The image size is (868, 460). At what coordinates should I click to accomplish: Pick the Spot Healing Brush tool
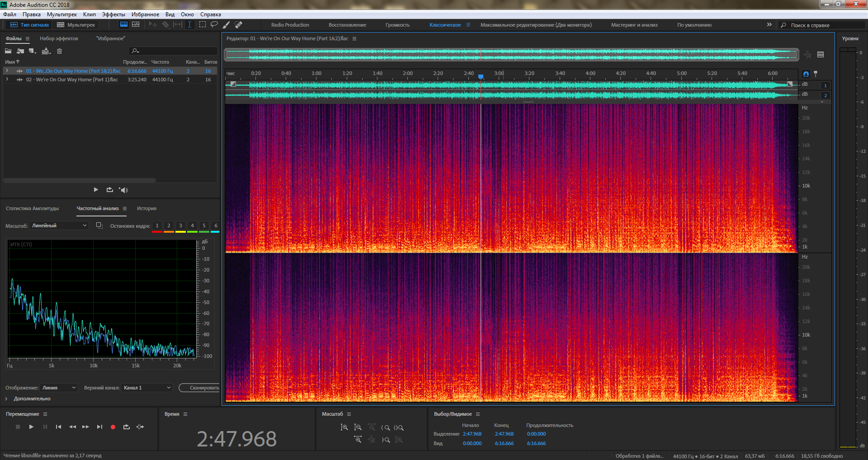pyautogui.click(x=238, y=25)
